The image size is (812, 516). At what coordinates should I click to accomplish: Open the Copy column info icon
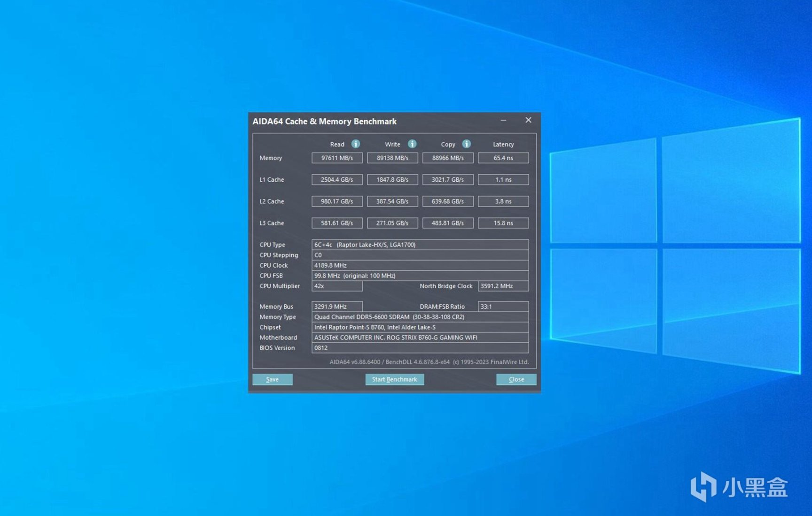coord(466,144)
